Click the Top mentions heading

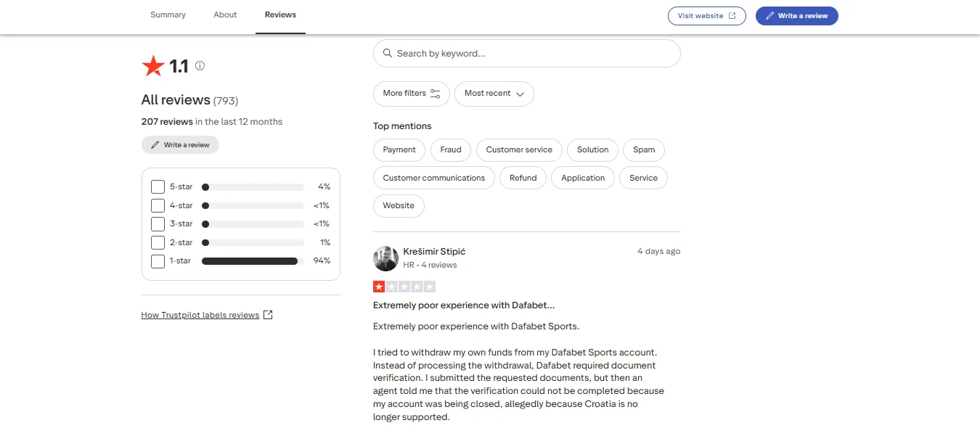point(402,126)
